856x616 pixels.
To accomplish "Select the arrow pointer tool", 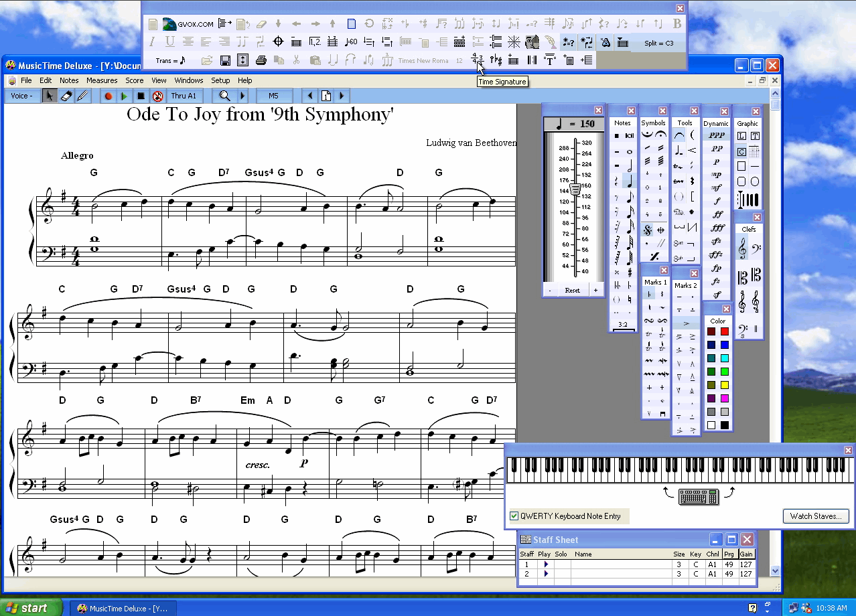I will click(x=50, y=96).
